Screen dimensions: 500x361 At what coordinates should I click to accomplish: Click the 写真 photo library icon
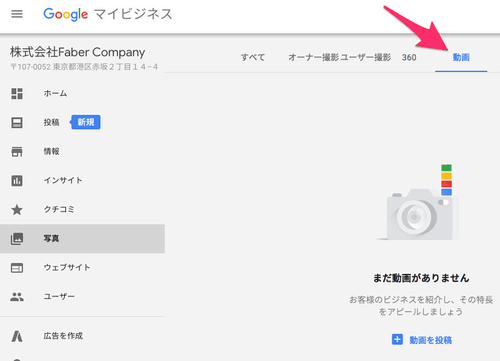click(x=17, y=239)
